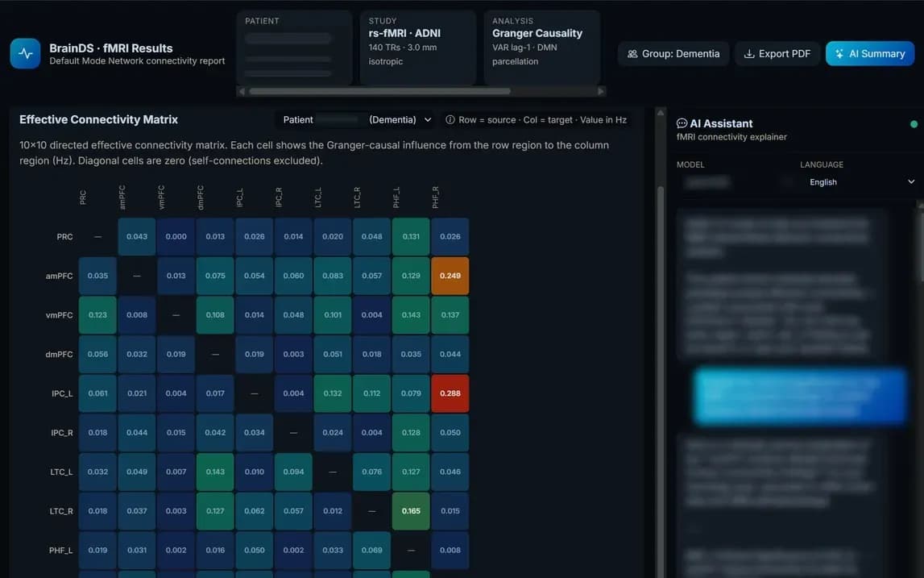This screenshot has width=924, height=578.
Task: Click the vmPFC row label
Action: tap(60, 315)
